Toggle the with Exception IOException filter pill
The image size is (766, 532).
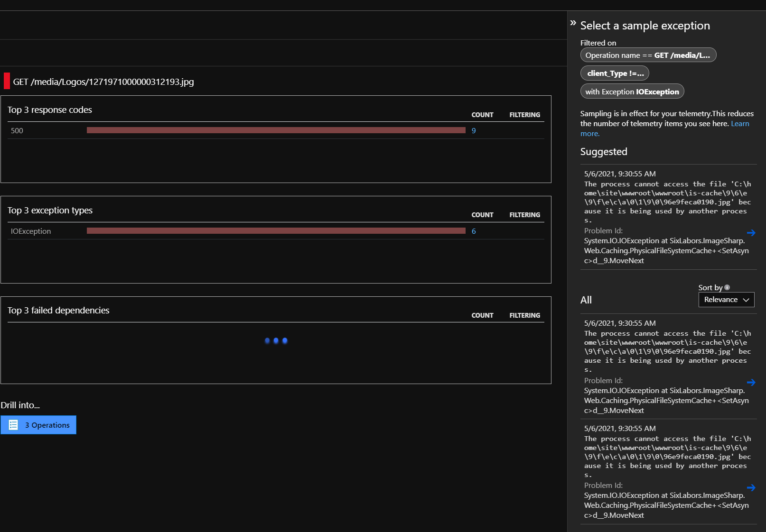(632, 91)
